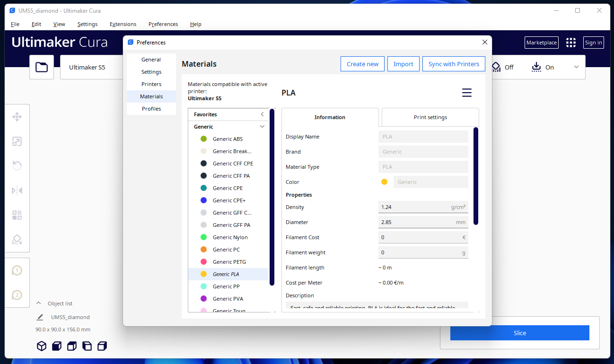Switch to 3D perspective view cube icon
The width and height of the screenshot is (614, 364).
42,346
